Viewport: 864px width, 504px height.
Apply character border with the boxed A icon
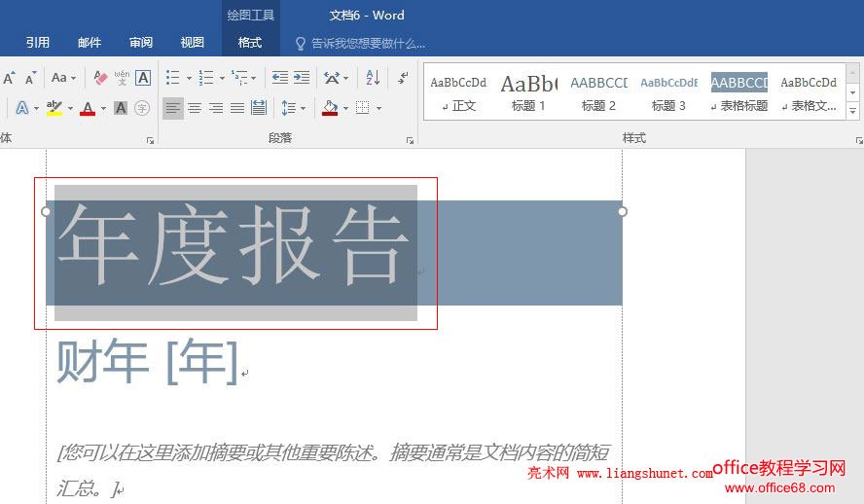(143, 78)
